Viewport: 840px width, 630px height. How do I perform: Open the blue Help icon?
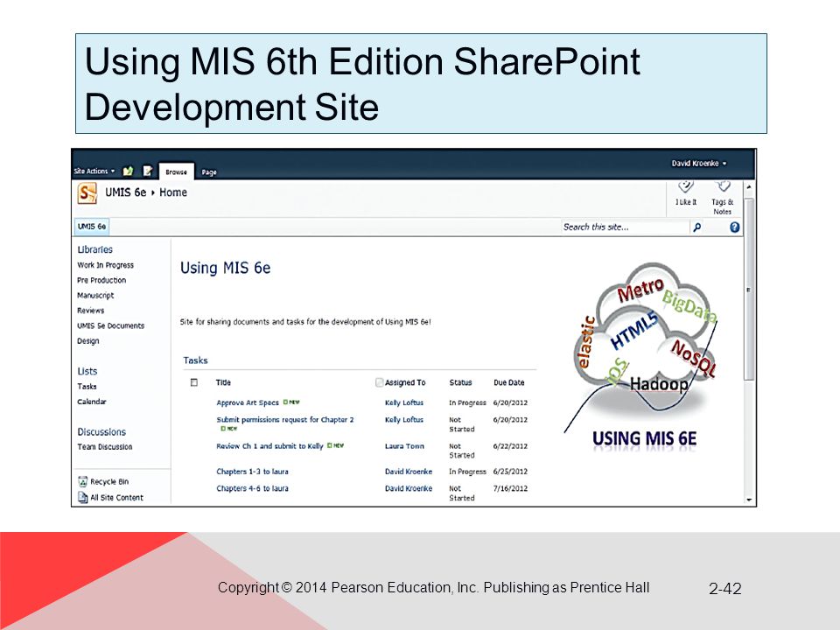(x=734, y=227)
